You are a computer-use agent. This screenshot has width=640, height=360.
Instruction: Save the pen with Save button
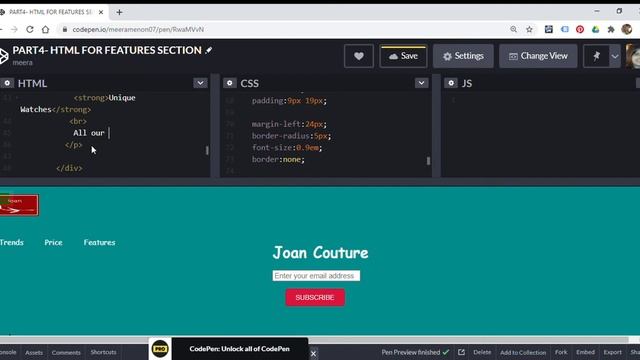click(x=403, y=56)
